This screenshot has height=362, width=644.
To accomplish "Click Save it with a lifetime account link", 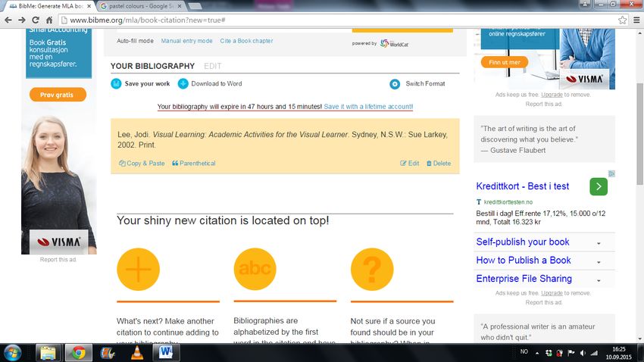I will pyautogui.click(x=368, y=107).
